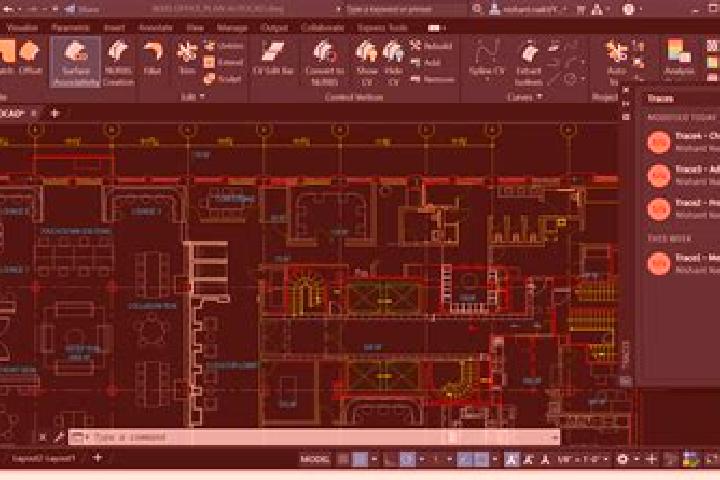Select the Surface Associativity tool
720x480 pixels.
[x=75, y=62]
